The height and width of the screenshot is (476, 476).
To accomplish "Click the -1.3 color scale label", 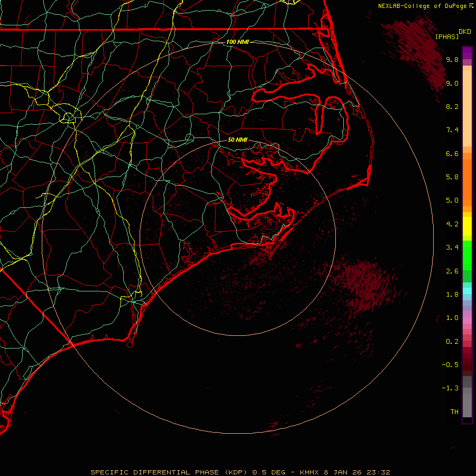I will [x=450, y=388].
